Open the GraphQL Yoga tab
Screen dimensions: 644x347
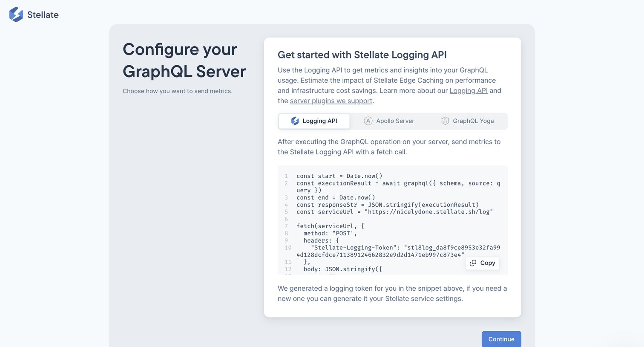tap(467, 121)
